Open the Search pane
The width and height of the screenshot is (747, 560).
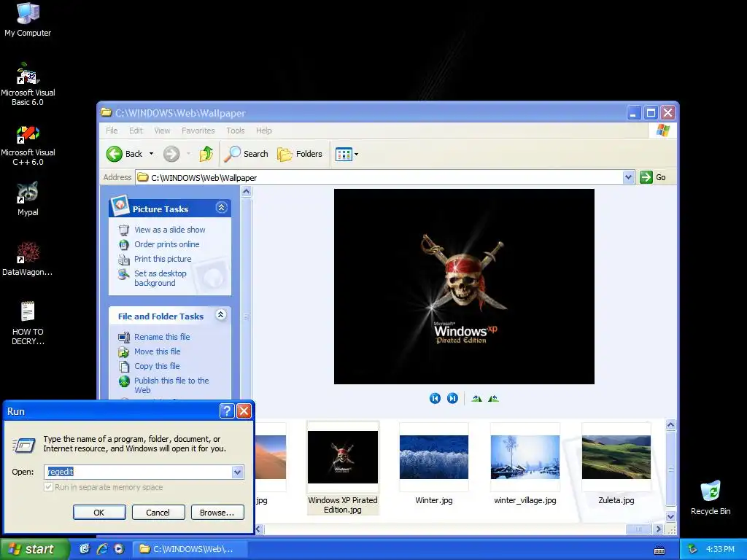[247, 154]
